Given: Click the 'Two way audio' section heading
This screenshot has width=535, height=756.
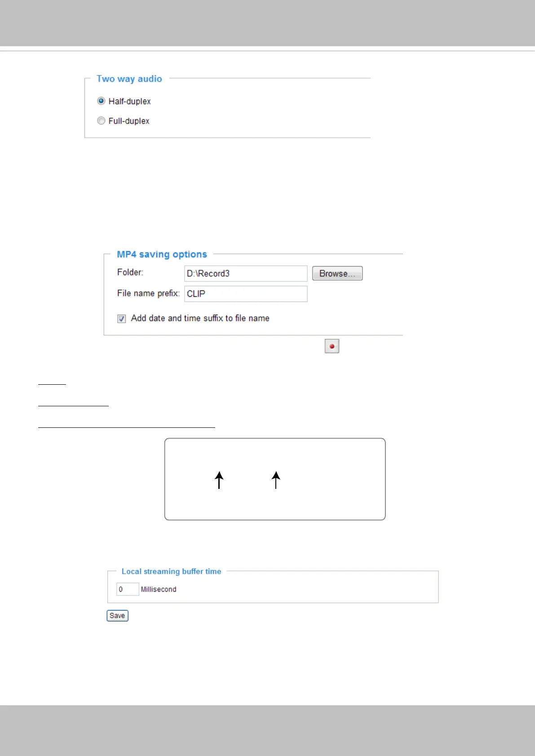Looking at the screenshot, I should (x=129, y=79).
